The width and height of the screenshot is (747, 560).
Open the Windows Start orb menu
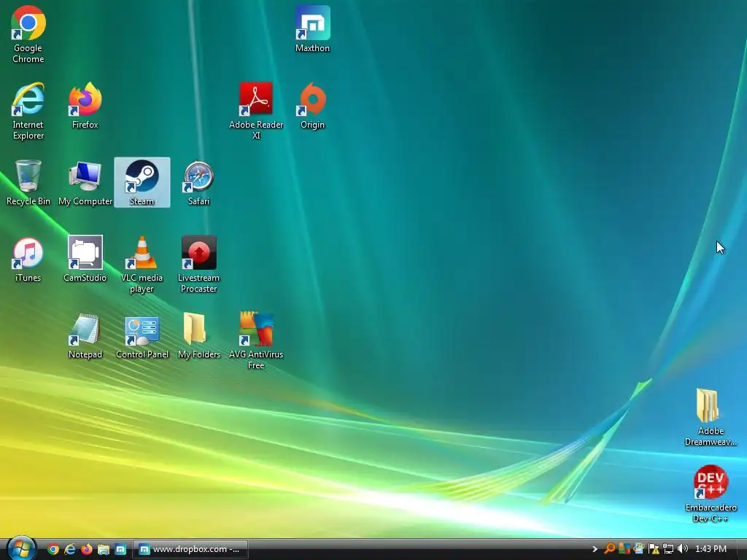tap(21, 548)
